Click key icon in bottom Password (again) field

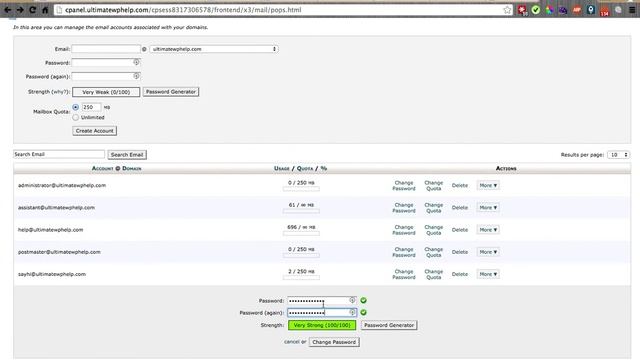pos(352,312)
